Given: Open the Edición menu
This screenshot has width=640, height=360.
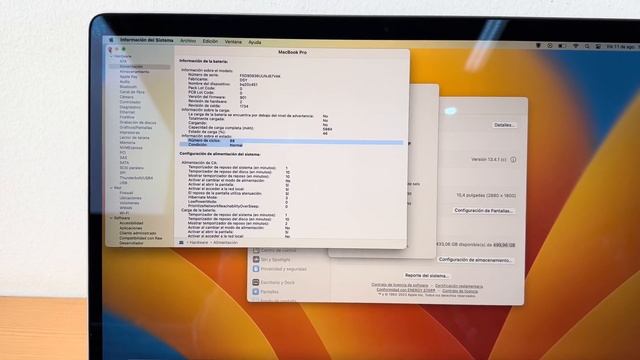Looking at the screenshot, I should click(210, 41).
